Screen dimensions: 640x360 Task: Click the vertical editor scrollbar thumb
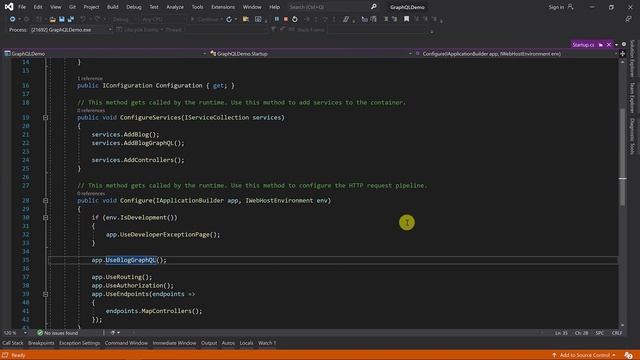[622, 157]
